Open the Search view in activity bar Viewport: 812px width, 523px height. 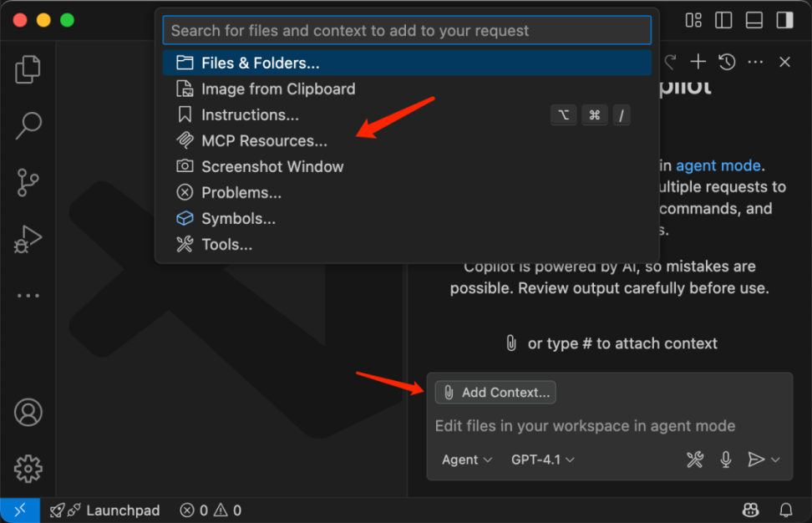point(28,126)
